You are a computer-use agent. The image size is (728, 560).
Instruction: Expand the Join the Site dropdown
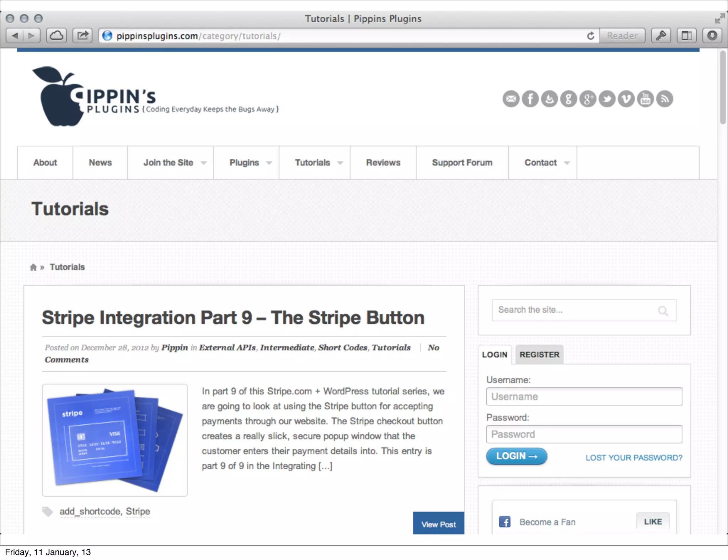[204, 163]
